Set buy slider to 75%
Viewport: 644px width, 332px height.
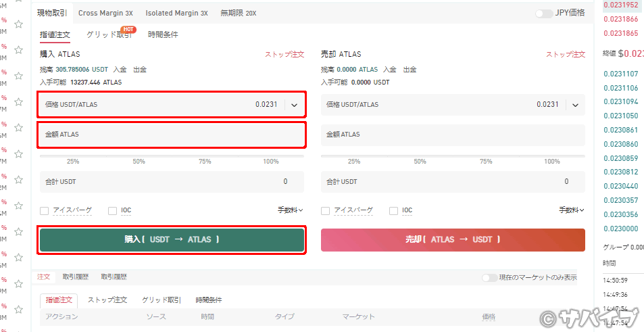pos(205,162)
